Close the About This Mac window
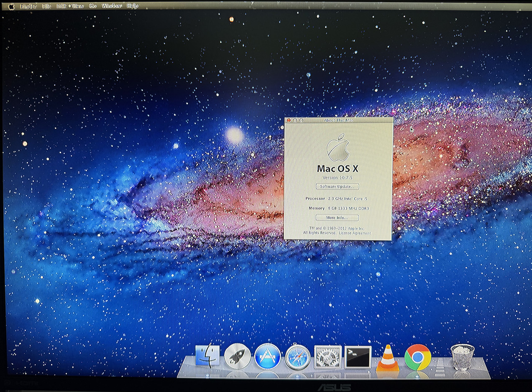The height and width of the screenshot is (392, 532). click(x=289, y=120)
